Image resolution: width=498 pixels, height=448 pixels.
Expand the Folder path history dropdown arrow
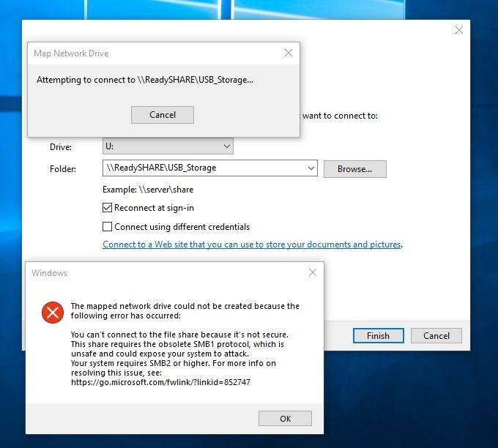[311, 168]
